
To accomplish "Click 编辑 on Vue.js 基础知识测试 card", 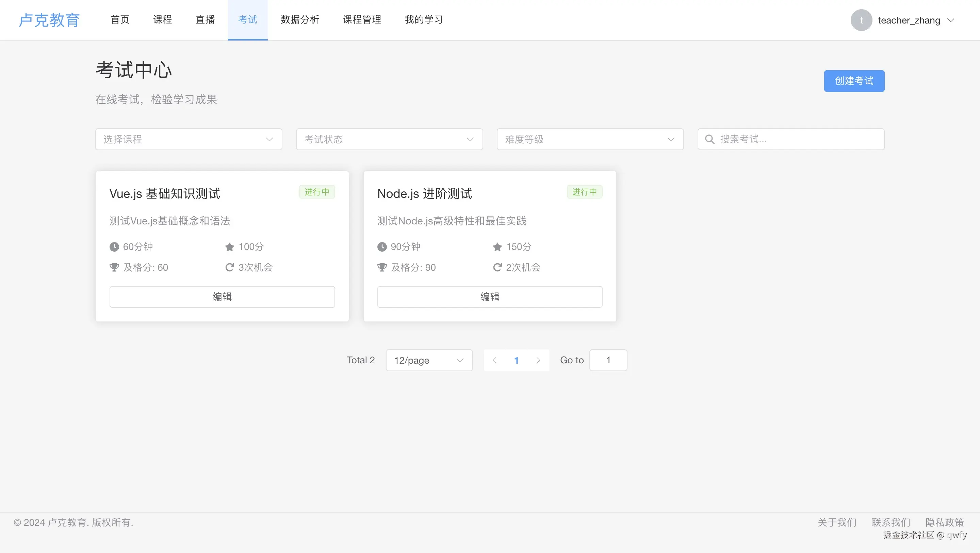I will click(x=222, y=297).
